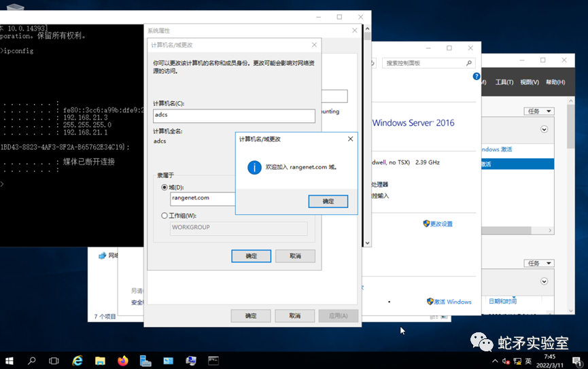The image size is (588, 369).
Task: Close the welcome message dialog
Action: (350, 139)
